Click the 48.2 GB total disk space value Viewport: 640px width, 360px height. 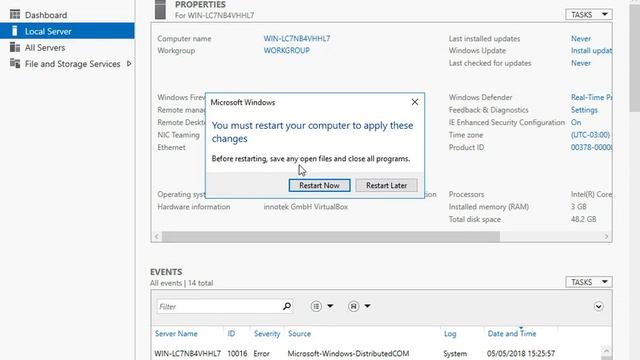pos(583,220)
